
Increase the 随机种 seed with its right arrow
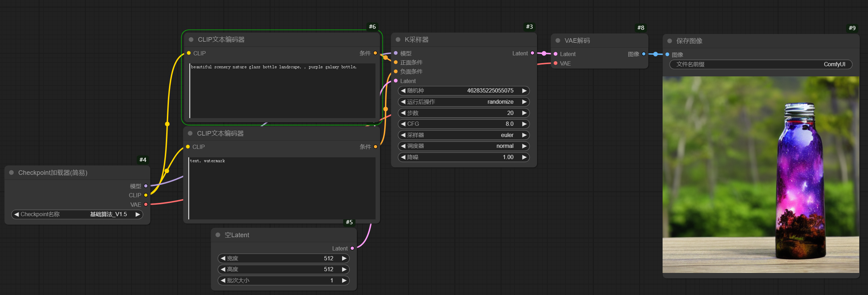tap(524, 90)
